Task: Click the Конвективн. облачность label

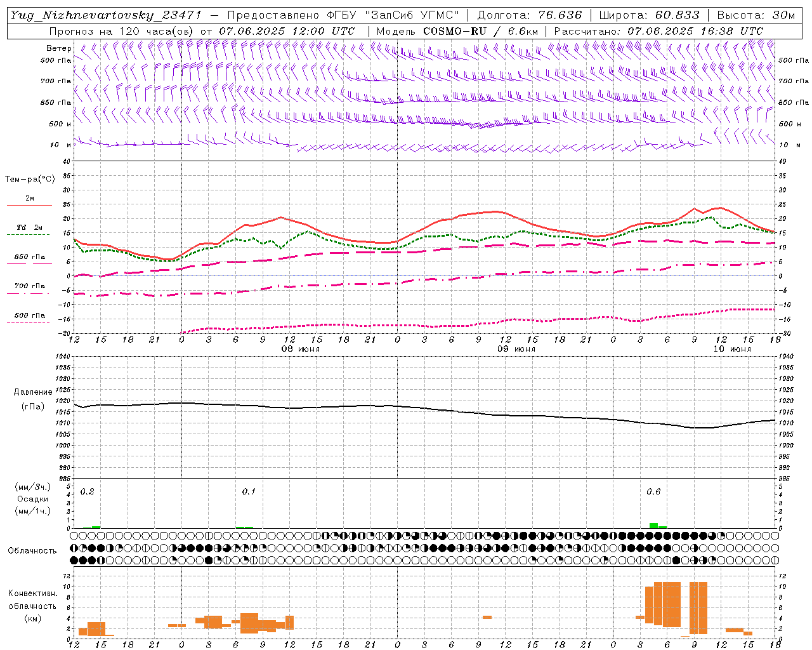Action: (x=32, y=600)
